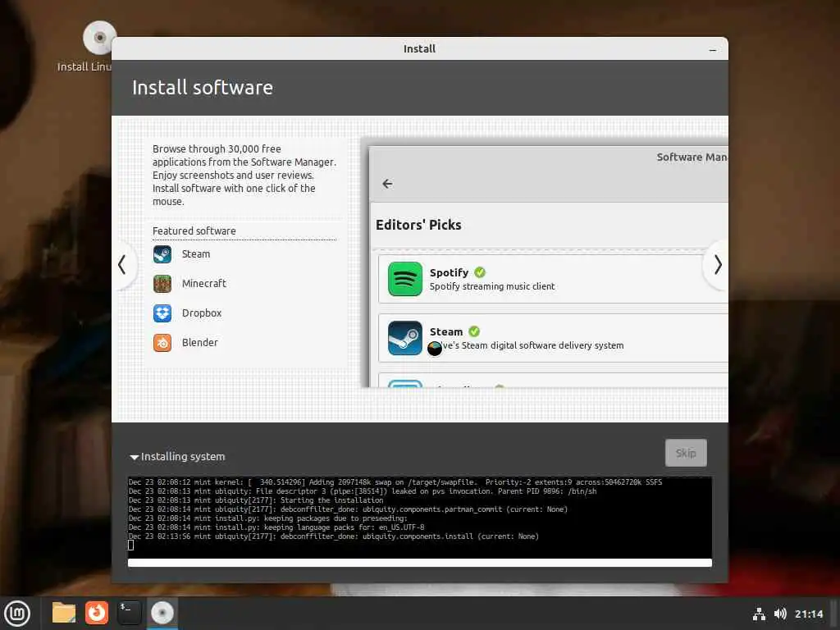Viewport: 840px width, 630px height.
Task: Click the Spotify logo in Editors' Picks
Action: click(405, 279)
